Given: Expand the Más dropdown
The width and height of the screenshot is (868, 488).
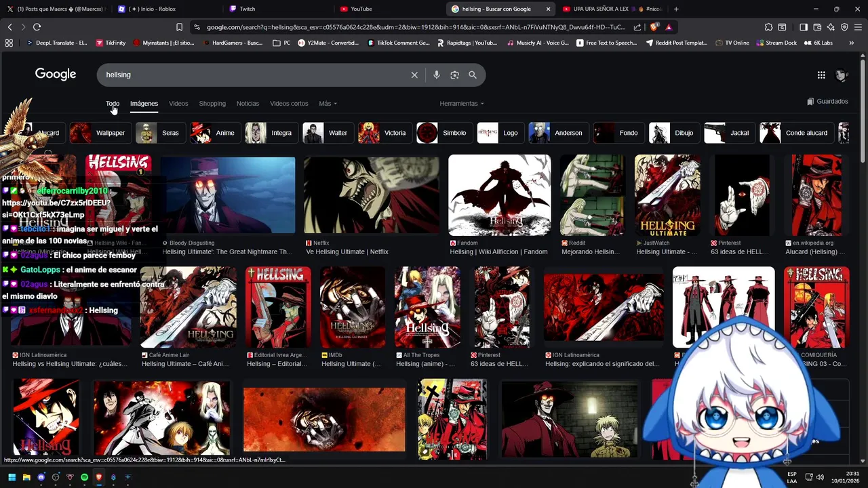Looking at the screenshot, I should 328,104.
